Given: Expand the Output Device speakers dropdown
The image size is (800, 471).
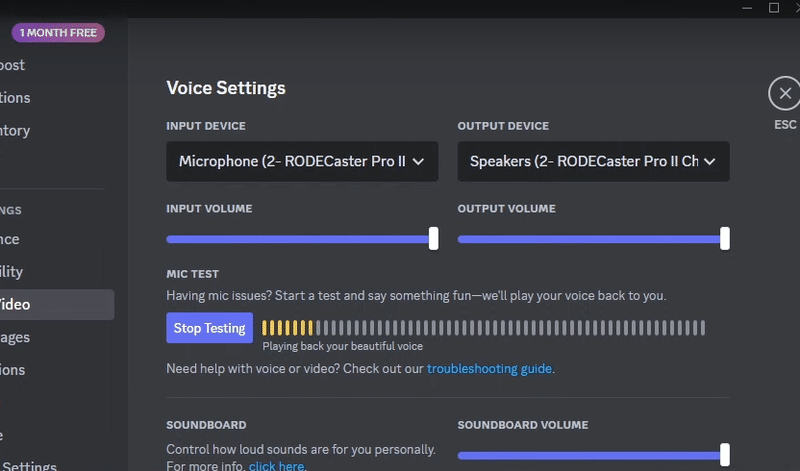Looking at the screenshot, I should click(x=593, y=161).
